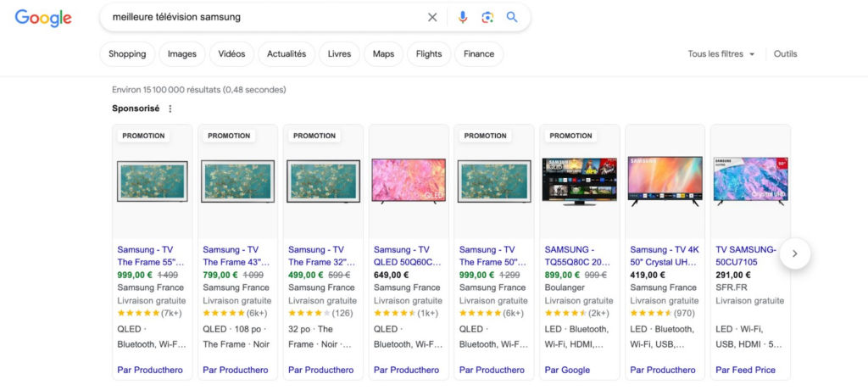This screenshot has width=868, height=390.
Task: Click the (1k+) star rating
Action: [408, 313]
